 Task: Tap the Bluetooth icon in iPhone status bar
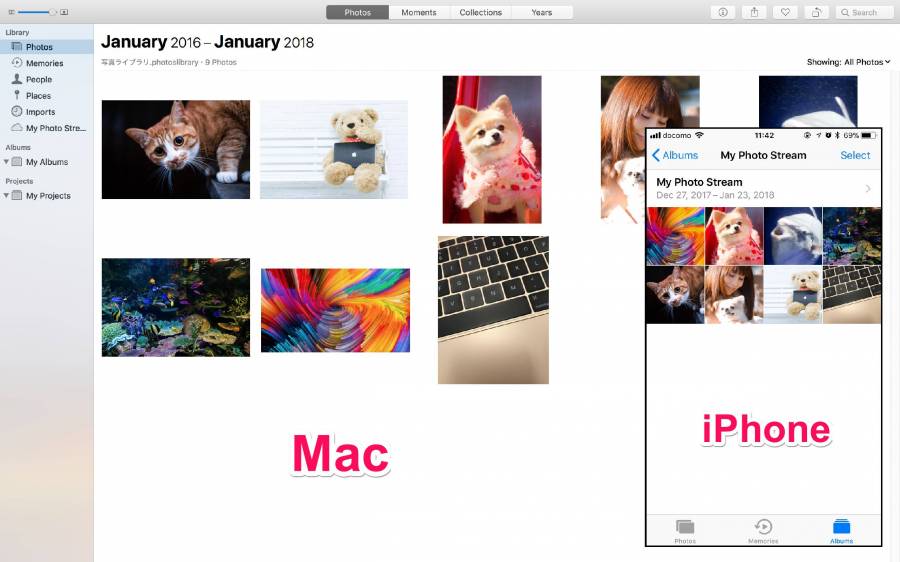[x=837, y=135]
